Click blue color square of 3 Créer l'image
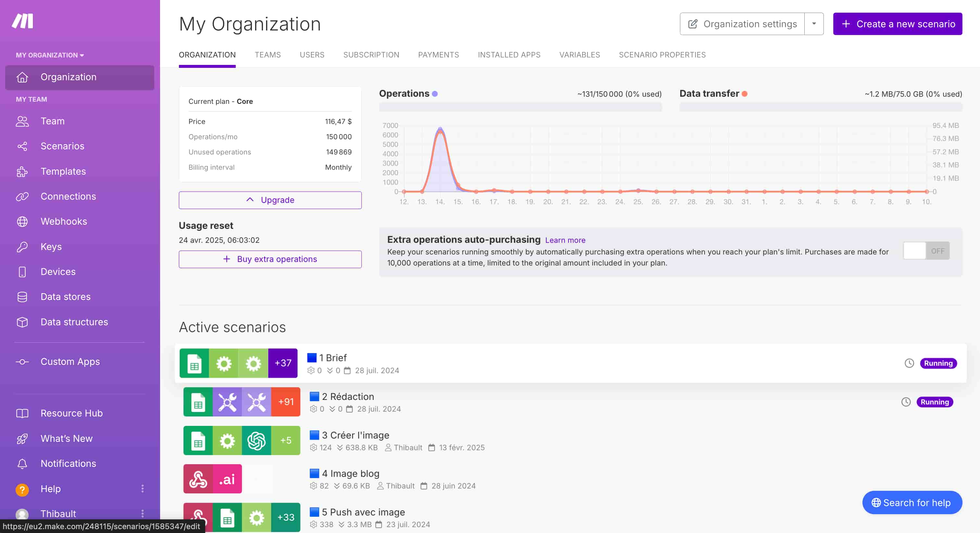The height and width of the screenshot is (533, 980). [314, 435]
